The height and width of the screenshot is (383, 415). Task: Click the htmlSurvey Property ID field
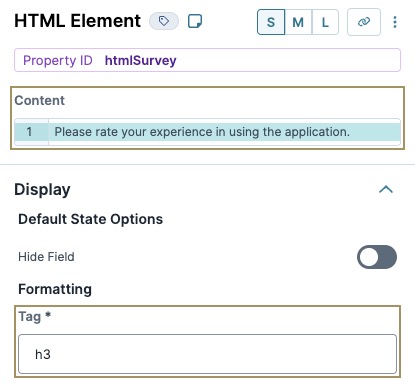click(207, 60)
